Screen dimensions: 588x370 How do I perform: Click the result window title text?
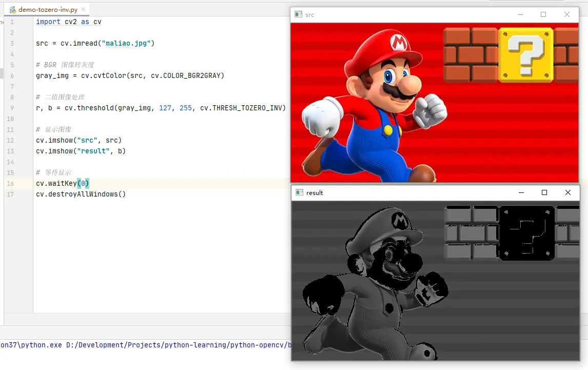pos(315,193)
